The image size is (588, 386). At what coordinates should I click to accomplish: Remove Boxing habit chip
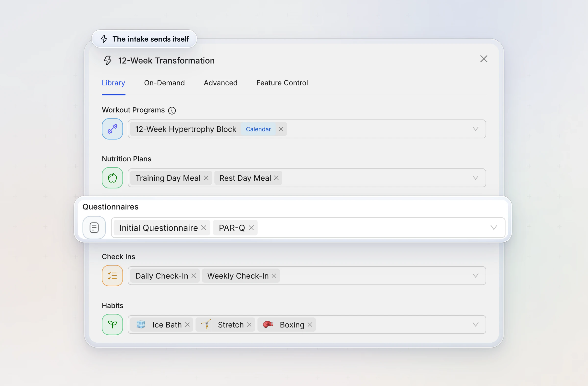click(310, 324)
